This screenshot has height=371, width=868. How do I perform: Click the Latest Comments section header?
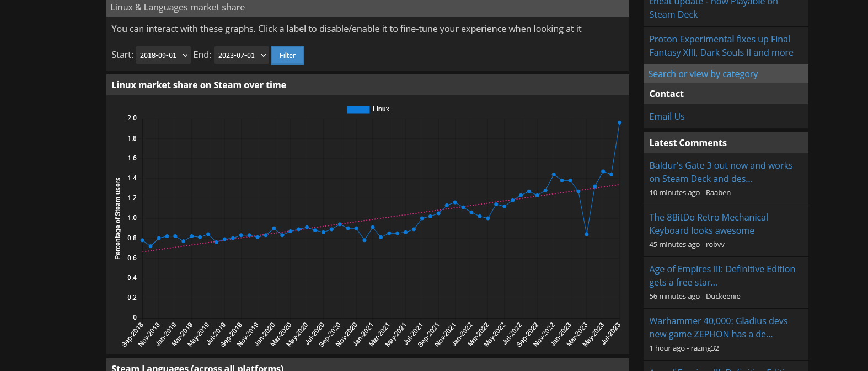click(x=688, y=143)
